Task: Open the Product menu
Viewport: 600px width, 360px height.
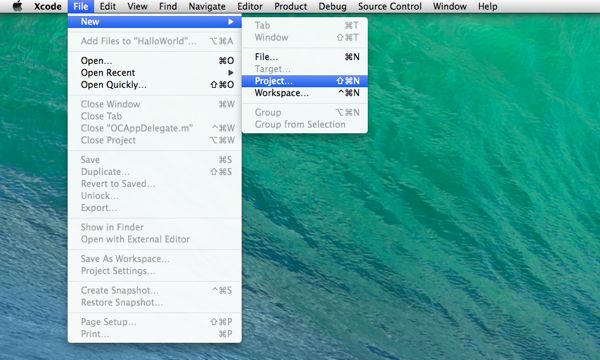Action: click(x=290, y=7)
